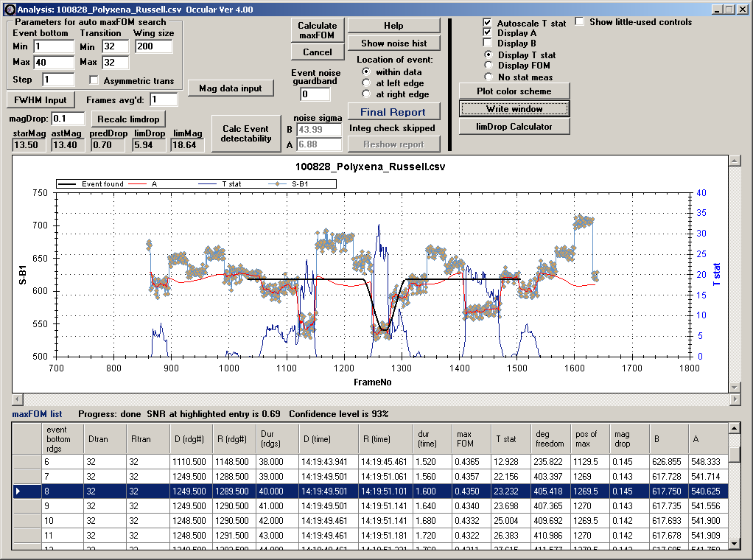
Task: Open the limDrop Calculator
Action: coord(514,127)
